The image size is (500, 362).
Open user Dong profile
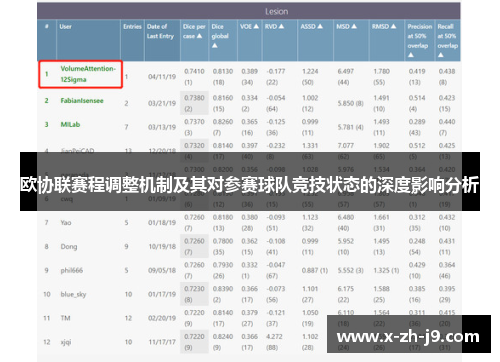(x=69, y=247)
